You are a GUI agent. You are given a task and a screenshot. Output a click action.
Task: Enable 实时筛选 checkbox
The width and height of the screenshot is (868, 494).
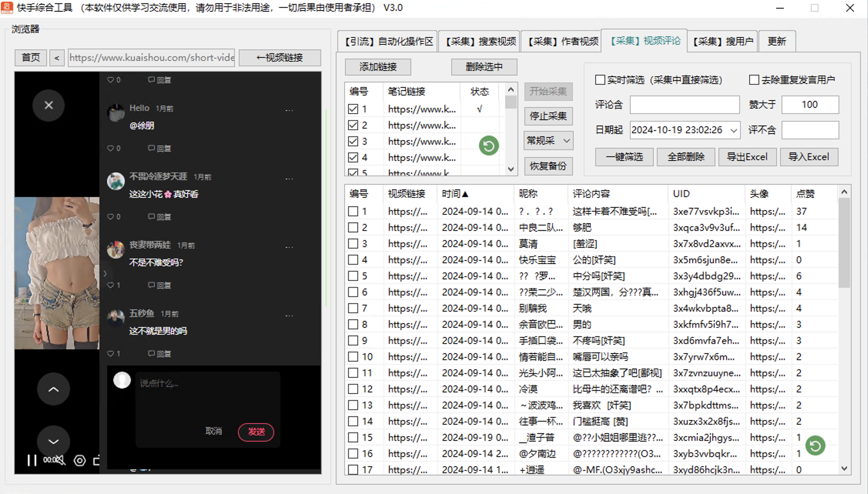[600, 80]
